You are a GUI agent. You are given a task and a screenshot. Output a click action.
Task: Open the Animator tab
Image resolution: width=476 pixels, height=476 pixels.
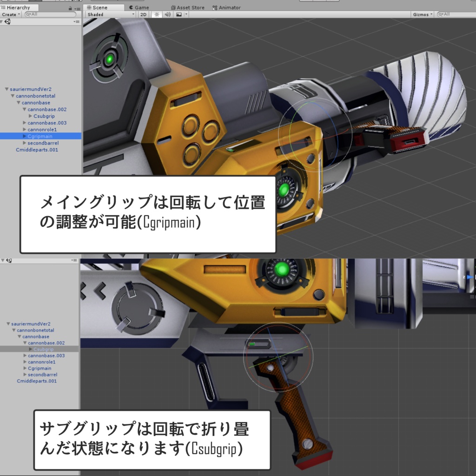coord(226,7)
